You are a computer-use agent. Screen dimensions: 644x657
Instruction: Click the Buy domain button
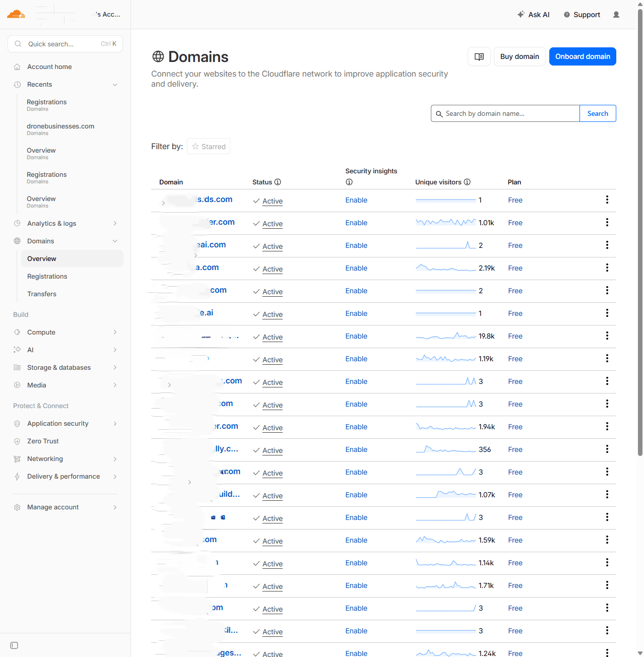[x=520, y=56]
